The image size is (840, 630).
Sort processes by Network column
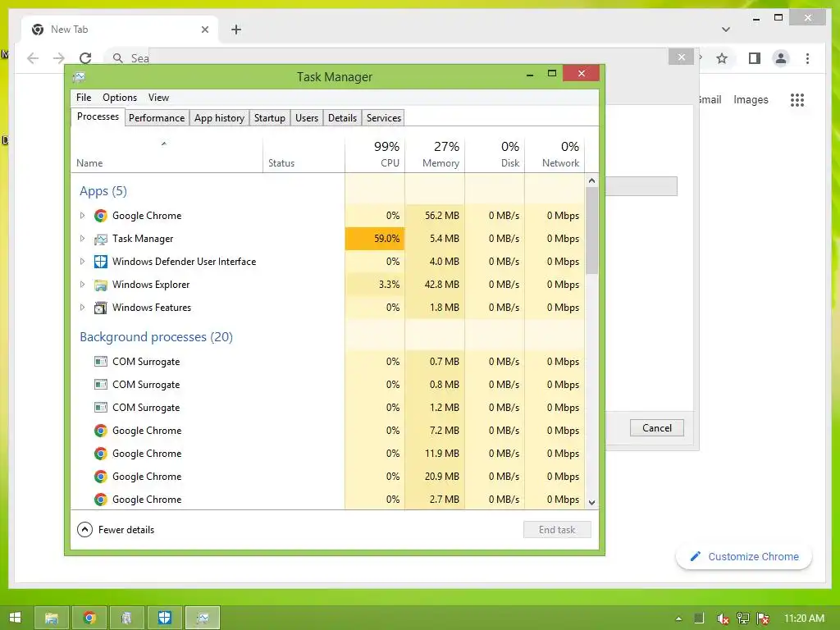pyautogui.click(x=555, y=154)
